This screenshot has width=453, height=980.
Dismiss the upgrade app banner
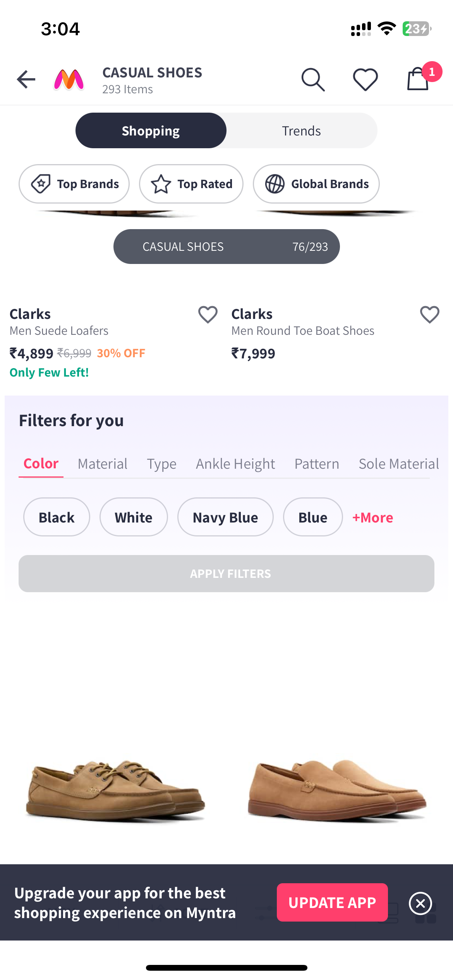click(x=420, y=903)
